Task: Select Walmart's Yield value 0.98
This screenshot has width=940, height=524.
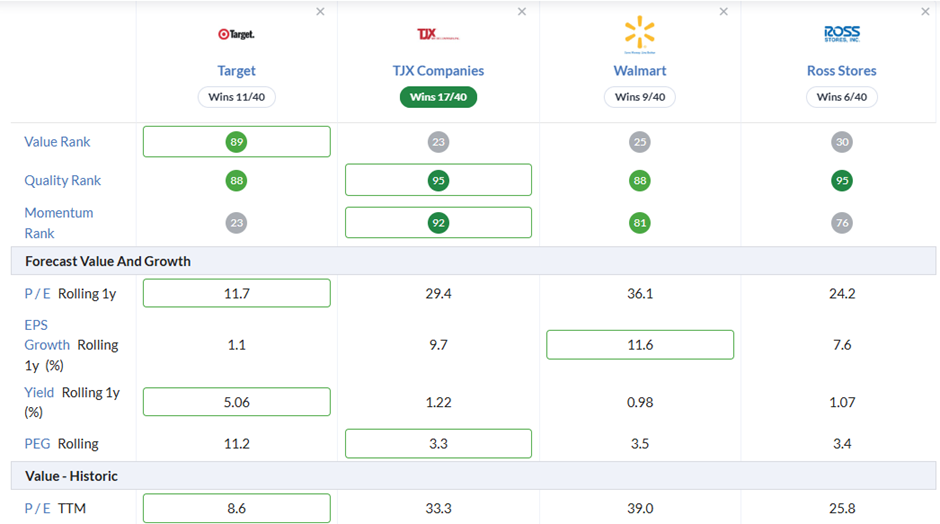Action: [x=640, y=402]
